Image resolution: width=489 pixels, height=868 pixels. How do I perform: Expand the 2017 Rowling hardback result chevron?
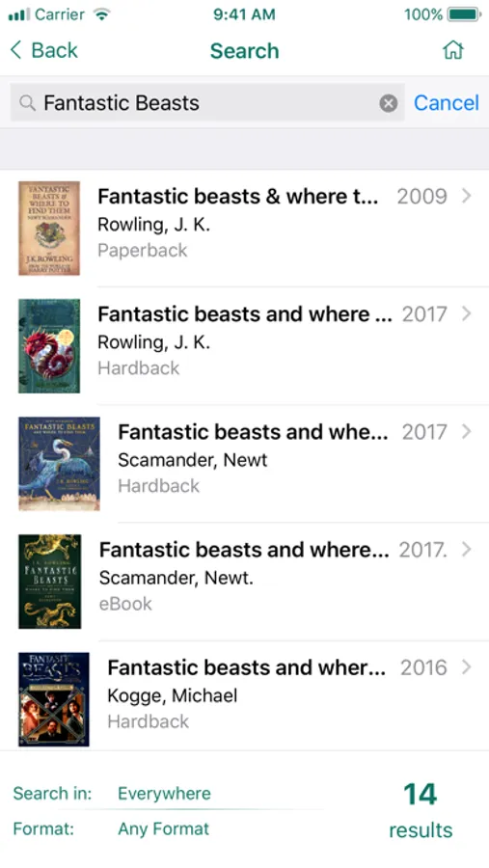point(466,313)
